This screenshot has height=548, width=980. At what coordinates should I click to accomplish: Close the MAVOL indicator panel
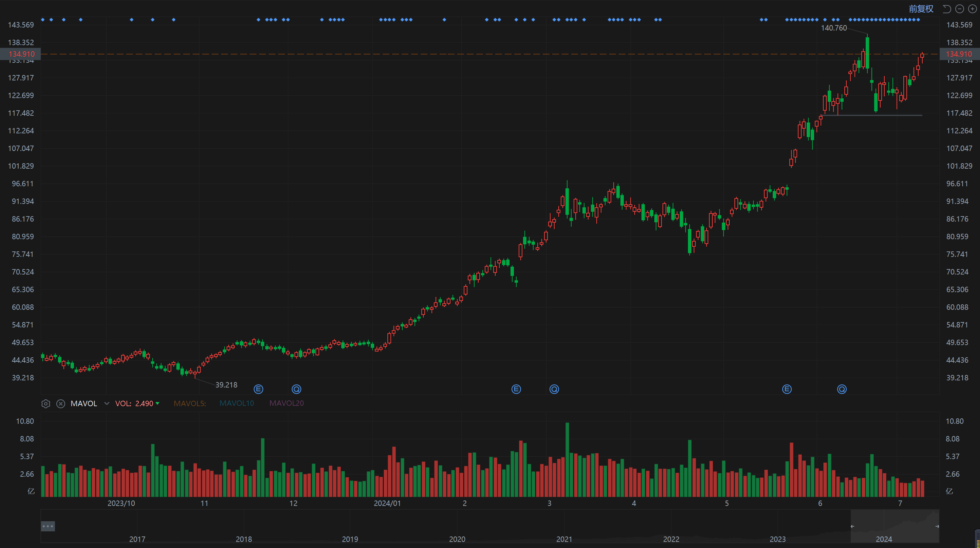60,403
